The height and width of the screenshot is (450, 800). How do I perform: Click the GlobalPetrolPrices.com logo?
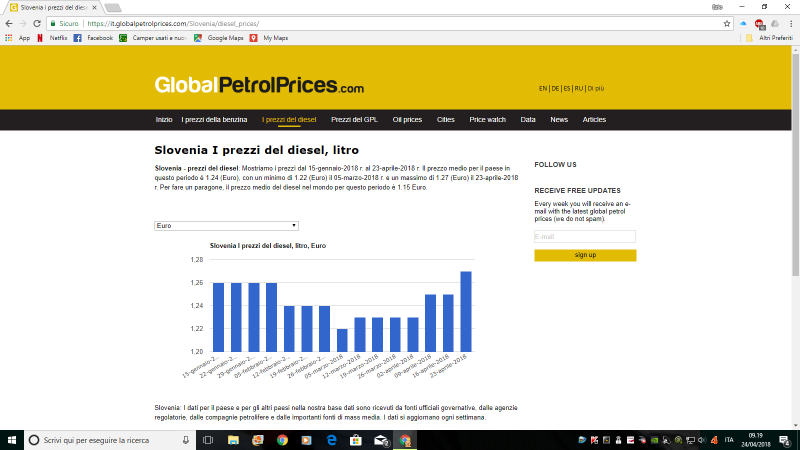pos(259,85)
